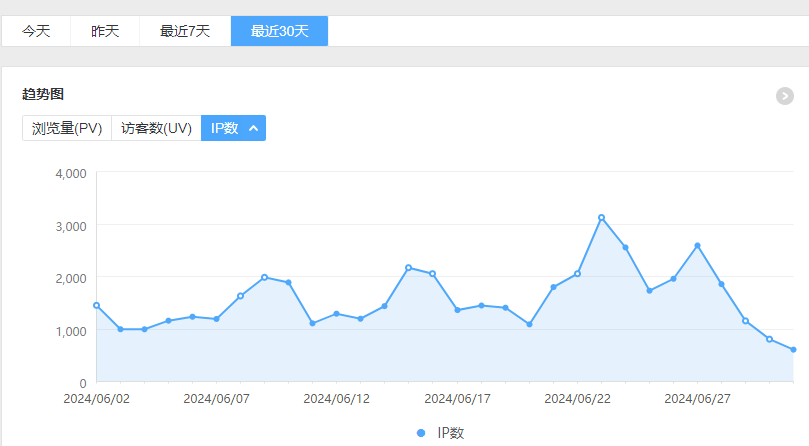Screen dimensions: 809x446
Task: Click the 2024/06/22 x-axis date label
Action: [x=577, y=398]
